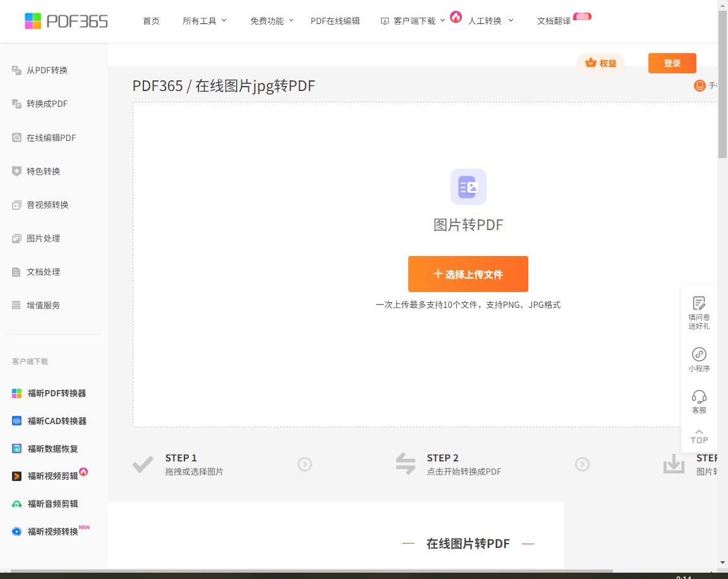The width and height of the screenshot is (728, 579).
Task: Click the orange mobile phone icon
Action: click(699, 85)
